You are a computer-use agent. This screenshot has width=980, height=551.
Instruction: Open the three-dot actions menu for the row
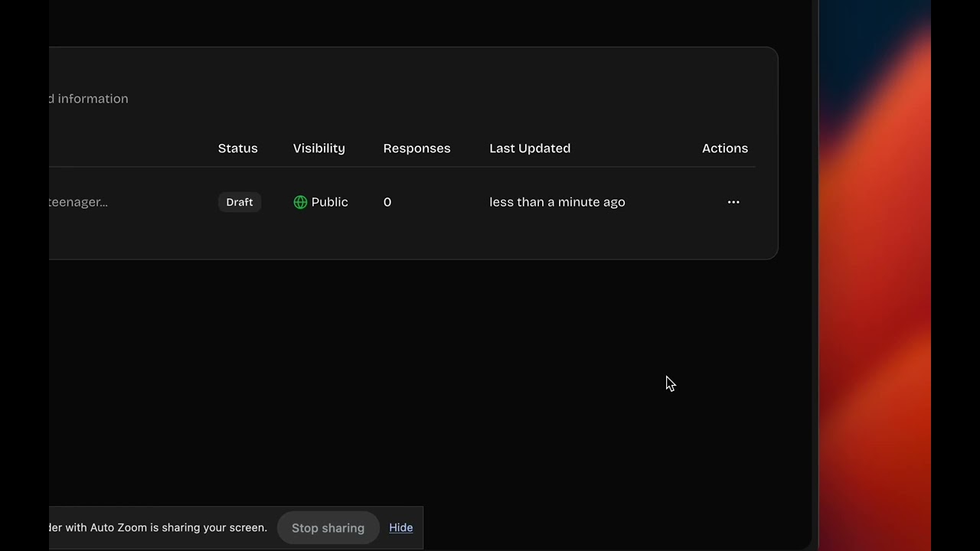pos(733,202)
